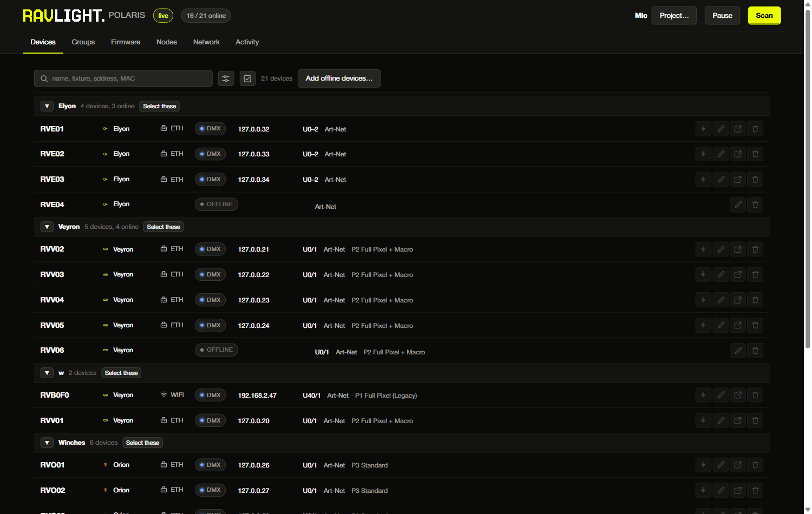Collapse the Winches group
The height and width of the screenshot is (514, 812).
tap(47, 443)
